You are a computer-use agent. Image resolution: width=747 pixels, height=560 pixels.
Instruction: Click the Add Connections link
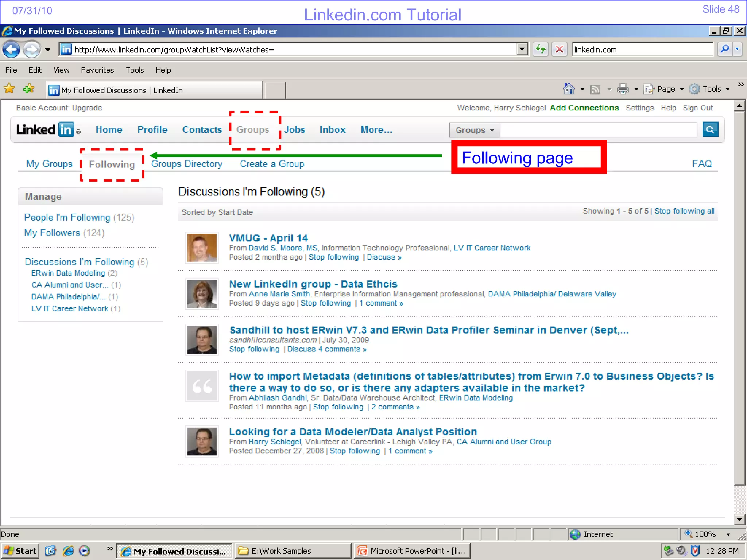(x=584, y=108)
